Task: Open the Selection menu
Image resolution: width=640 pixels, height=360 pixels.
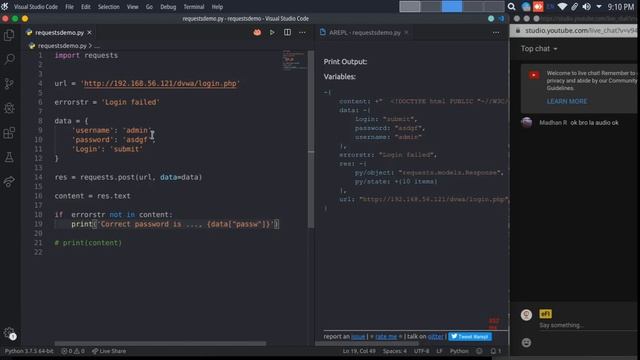Action: (109, 7)
